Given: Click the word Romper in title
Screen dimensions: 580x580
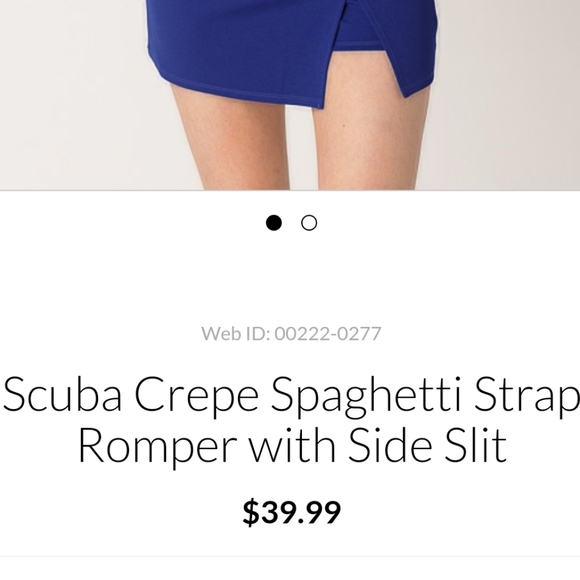Looking at the screenshot, I should coord(158,448).
